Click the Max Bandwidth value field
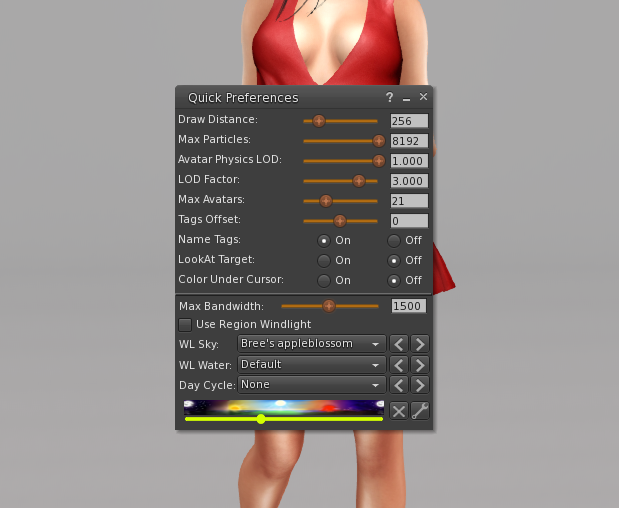Image resolution: width=619 pixels, height=508 pixels. pyautogui.click(x=409, y=306)
